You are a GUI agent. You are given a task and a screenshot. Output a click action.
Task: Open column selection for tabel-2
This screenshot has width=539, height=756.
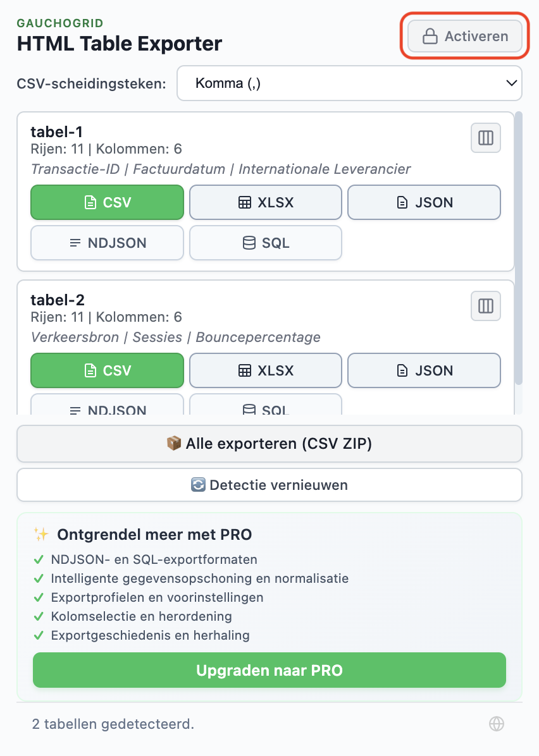[x=485, y=306]
